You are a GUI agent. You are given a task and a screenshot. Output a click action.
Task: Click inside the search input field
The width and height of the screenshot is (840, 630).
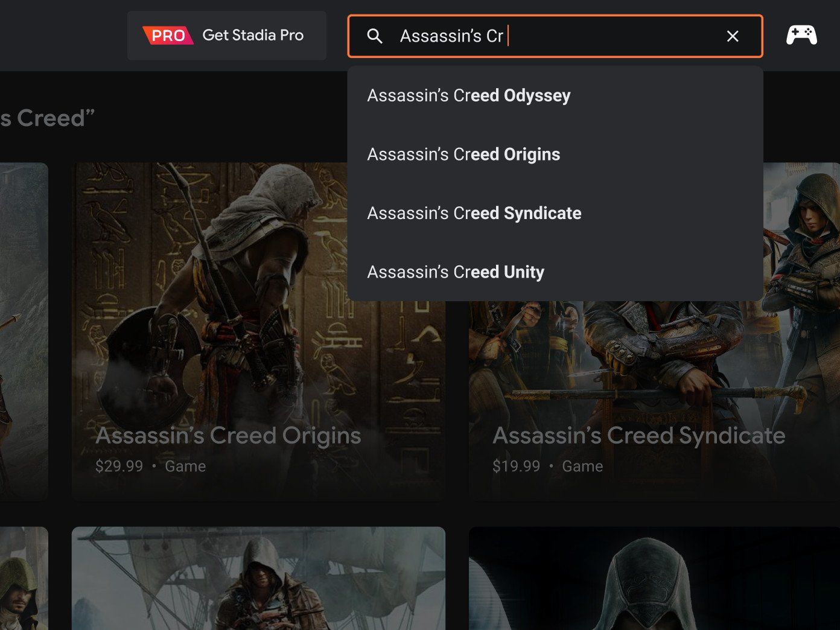click(543, 36)
